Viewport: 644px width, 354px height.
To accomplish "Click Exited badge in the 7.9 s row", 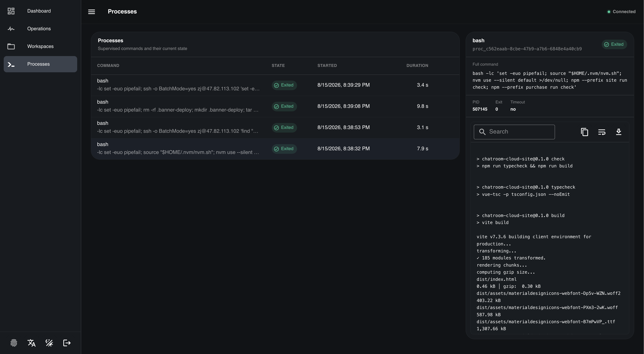I will pos(284,149).
